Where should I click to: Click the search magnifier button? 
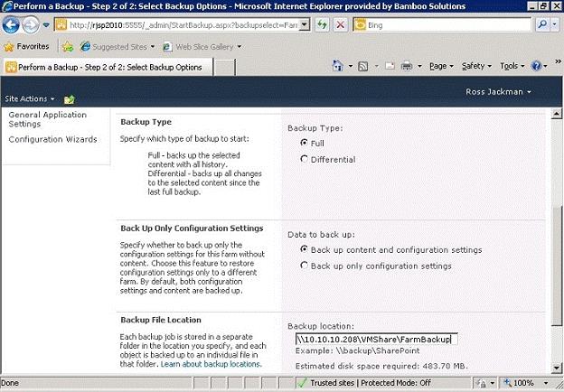541,24
